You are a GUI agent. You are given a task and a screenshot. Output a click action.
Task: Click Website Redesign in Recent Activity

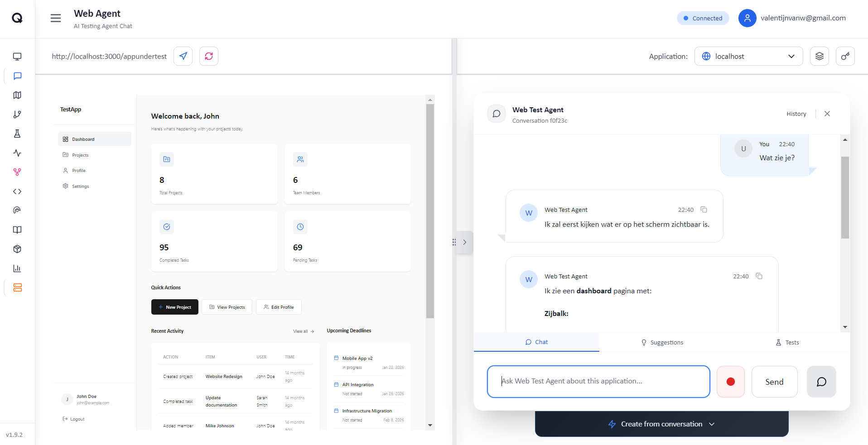224,377
